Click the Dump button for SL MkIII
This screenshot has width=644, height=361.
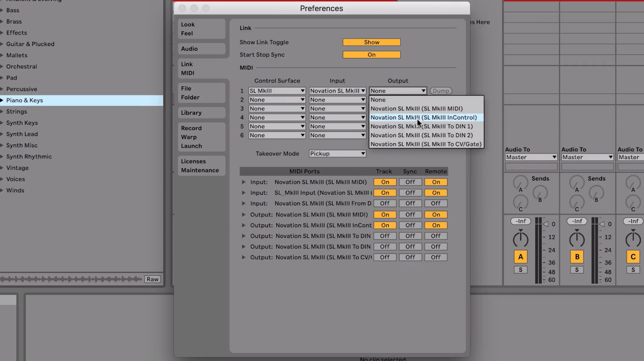(441, 91)
